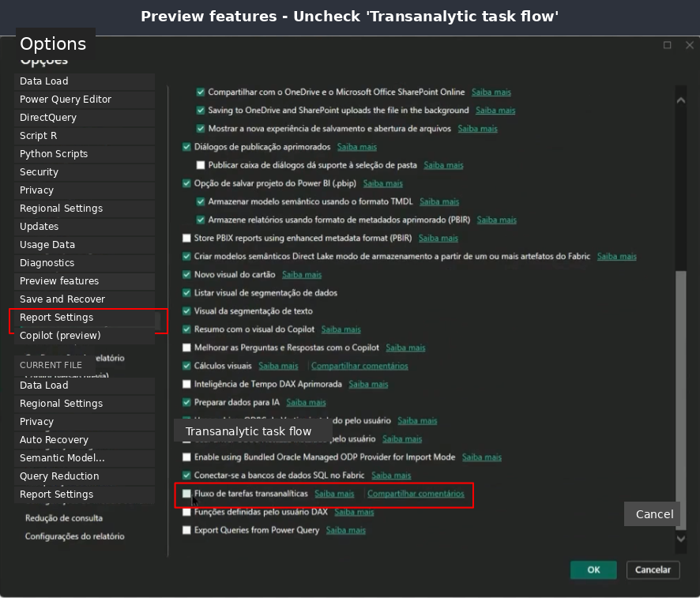Screen dimensions: 700x598
Task: Open 'Compartilhar comentários' next to Cálculos visuais
Action: coord(360,366)
